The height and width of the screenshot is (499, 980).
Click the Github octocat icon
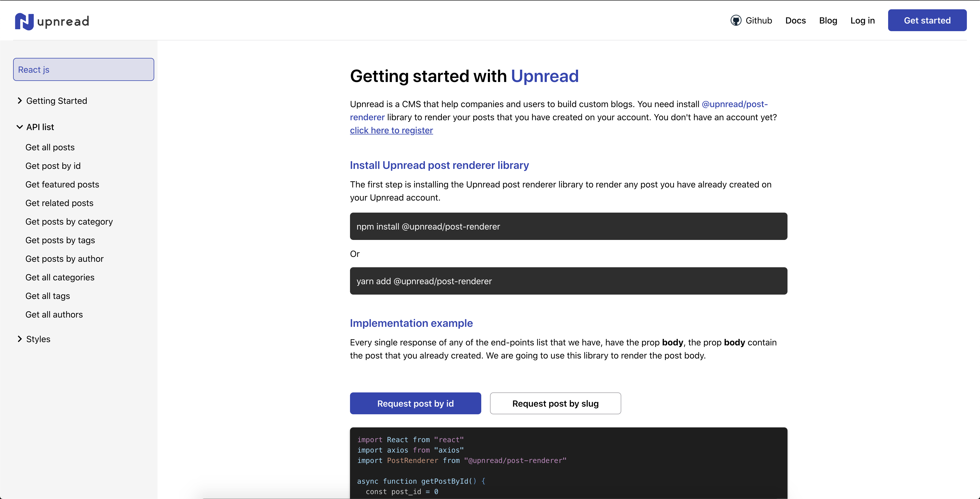pyautogui.click(x=736, y=20)
